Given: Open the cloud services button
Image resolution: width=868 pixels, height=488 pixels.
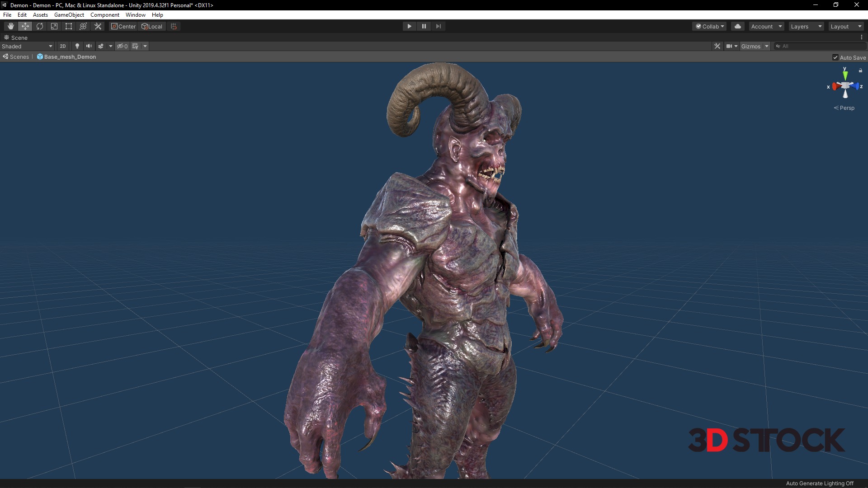Looking at the screenshot, I should tap(737, 26).
